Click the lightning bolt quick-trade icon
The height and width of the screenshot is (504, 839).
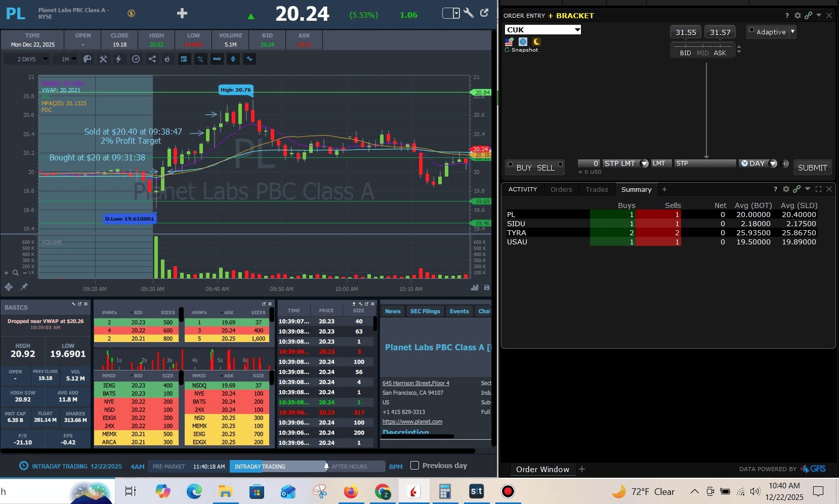tap(118, 59)
